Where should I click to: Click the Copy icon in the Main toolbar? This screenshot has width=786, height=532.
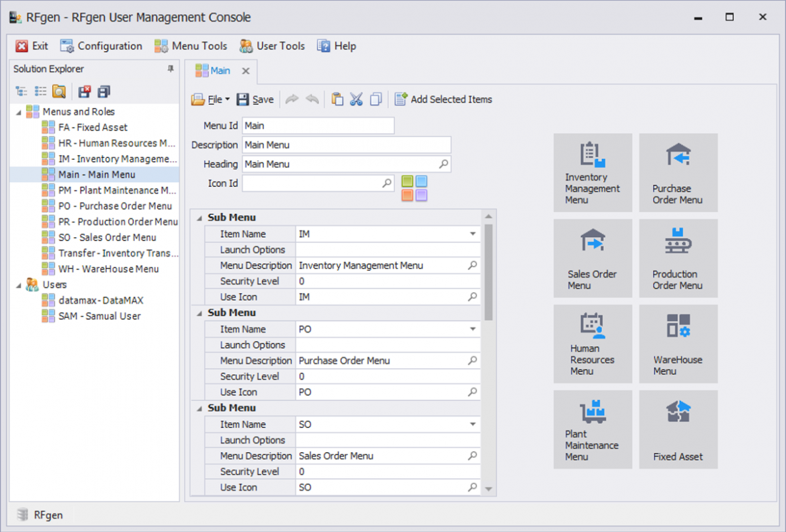376,99
